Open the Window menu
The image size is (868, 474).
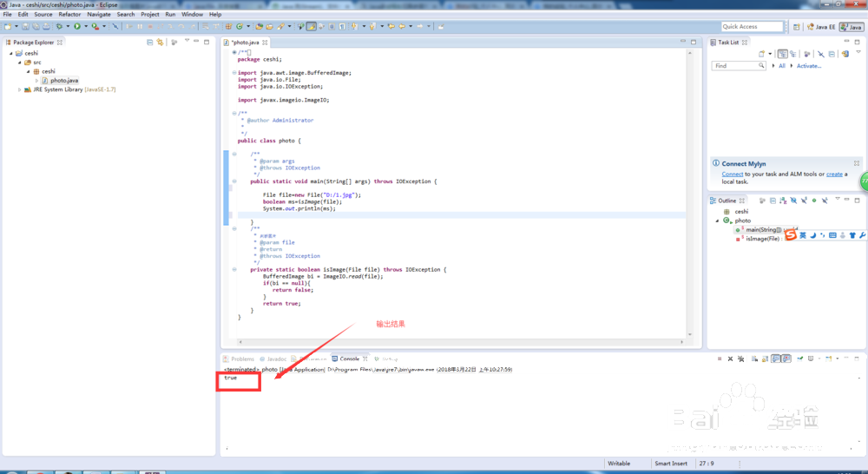[192, 14]
